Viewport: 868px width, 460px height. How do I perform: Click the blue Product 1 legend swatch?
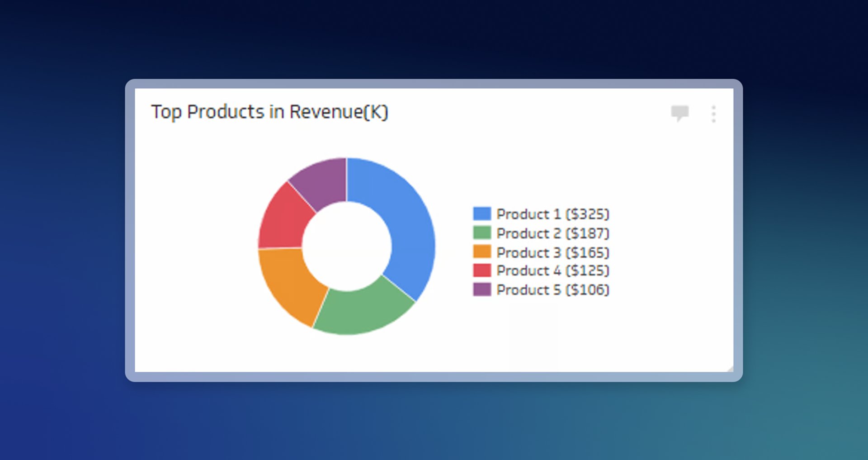pos(482,214)
